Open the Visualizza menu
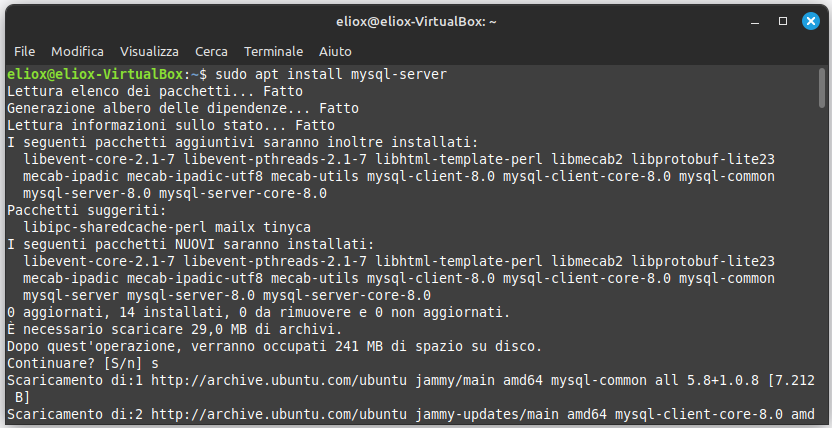Image resolution: width=832 pixels, height=428 pixels. click(x=149, y=51)
